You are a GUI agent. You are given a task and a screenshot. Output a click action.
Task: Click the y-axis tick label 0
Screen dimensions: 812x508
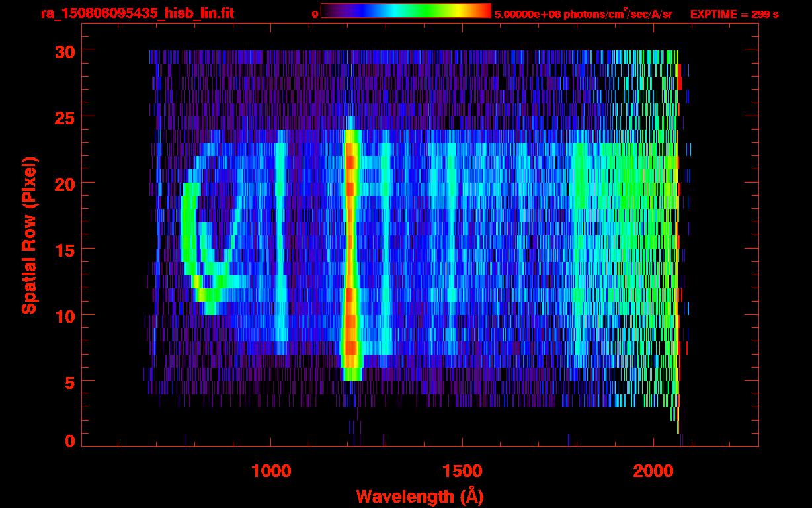69,441
